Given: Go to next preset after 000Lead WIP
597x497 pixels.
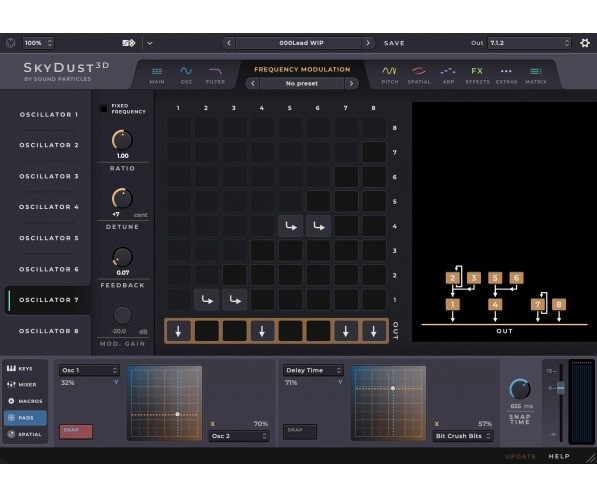Looking at the screenshot, I should tap(368, 43).
